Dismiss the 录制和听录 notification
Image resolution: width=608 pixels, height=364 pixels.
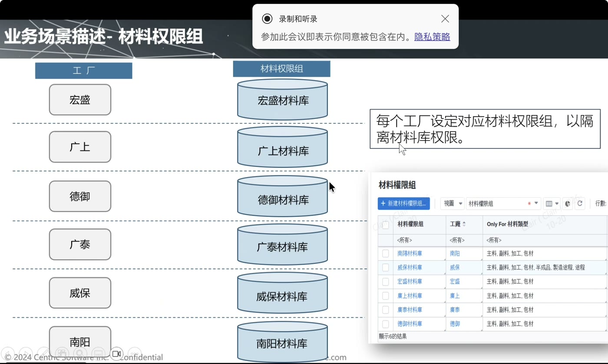(445, 19)
